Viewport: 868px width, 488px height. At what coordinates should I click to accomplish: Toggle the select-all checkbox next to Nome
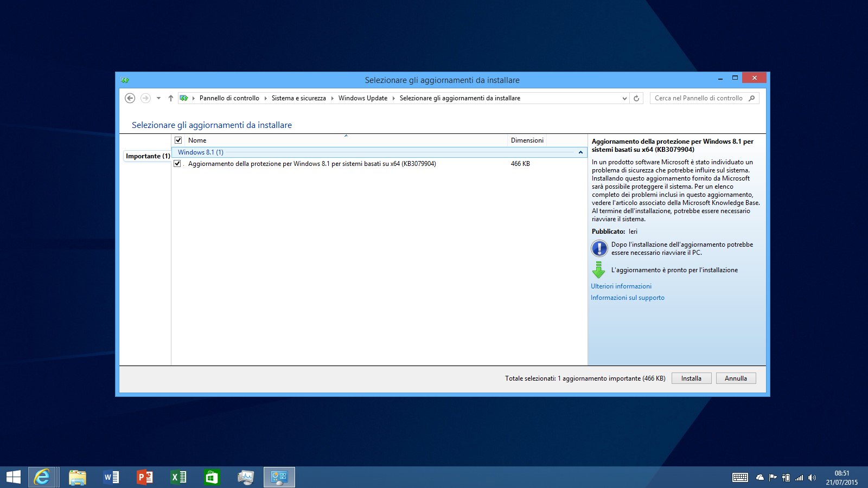click(178, 140)
